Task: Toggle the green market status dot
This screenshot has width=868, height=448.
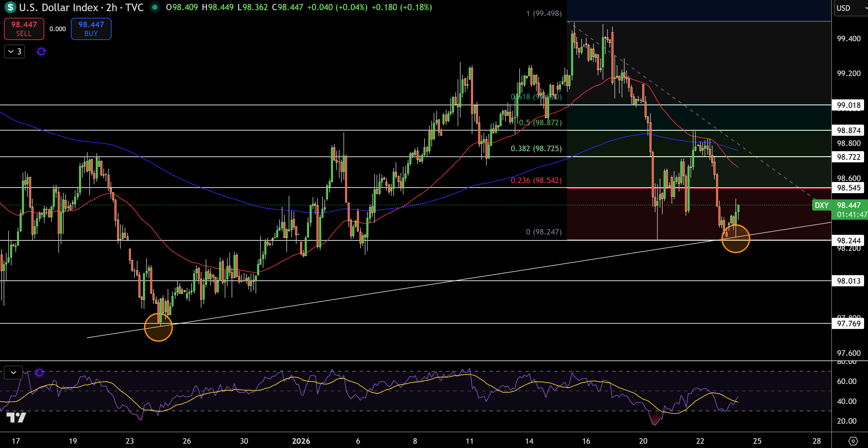Action: (155, 8)
